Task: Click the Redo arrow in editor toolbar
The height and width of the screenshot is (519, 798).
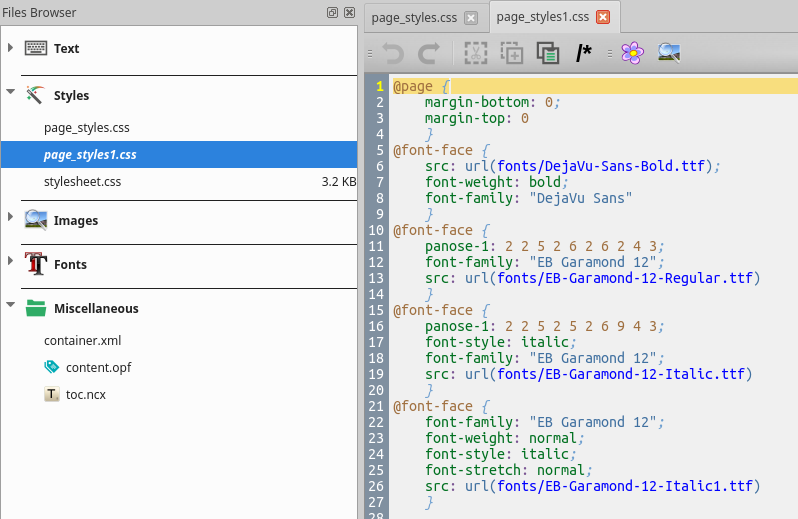Action: [x=428, y=53]
